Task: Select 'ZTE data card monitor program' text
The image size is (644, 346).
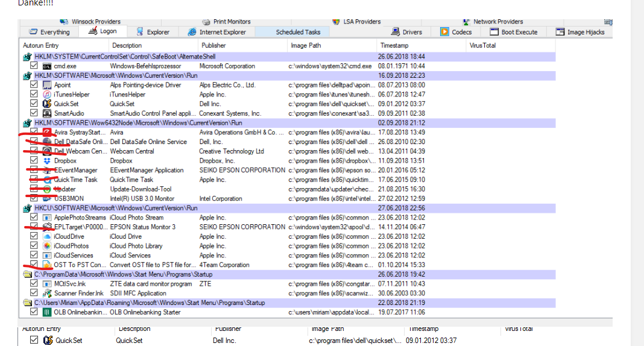Action: (151, 284)
